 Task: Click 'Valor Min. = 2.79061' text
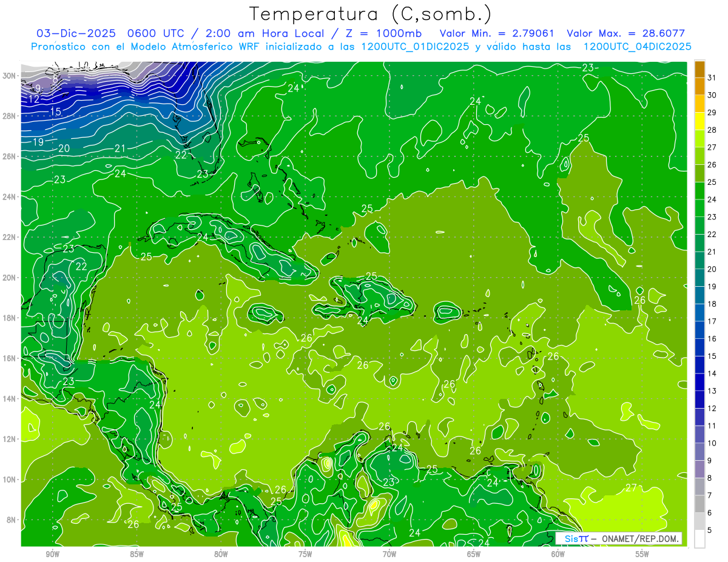tap(497, 33)
